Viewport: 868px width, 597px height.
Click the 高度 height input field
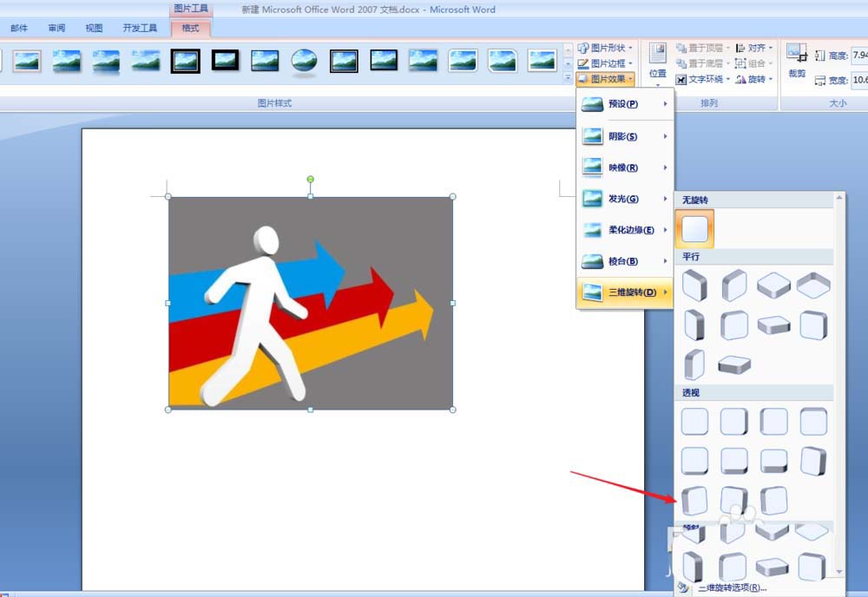point(859,56)
